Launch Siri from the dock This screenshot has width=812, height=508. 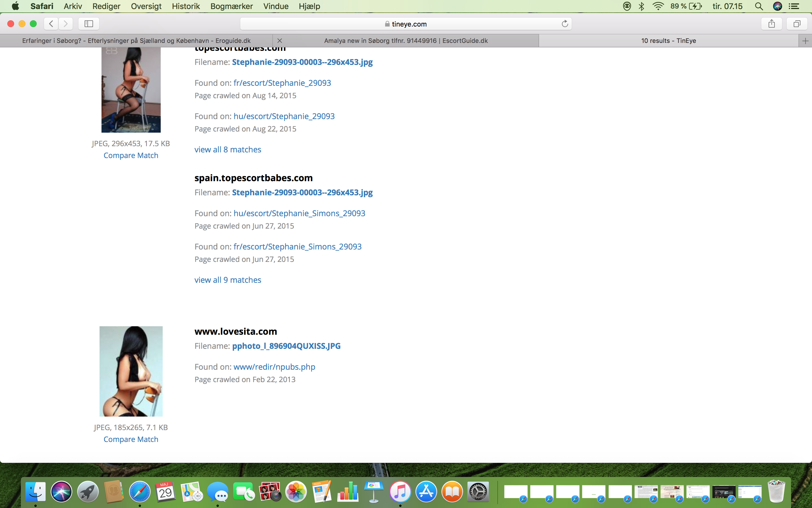[x=61, y=492]
